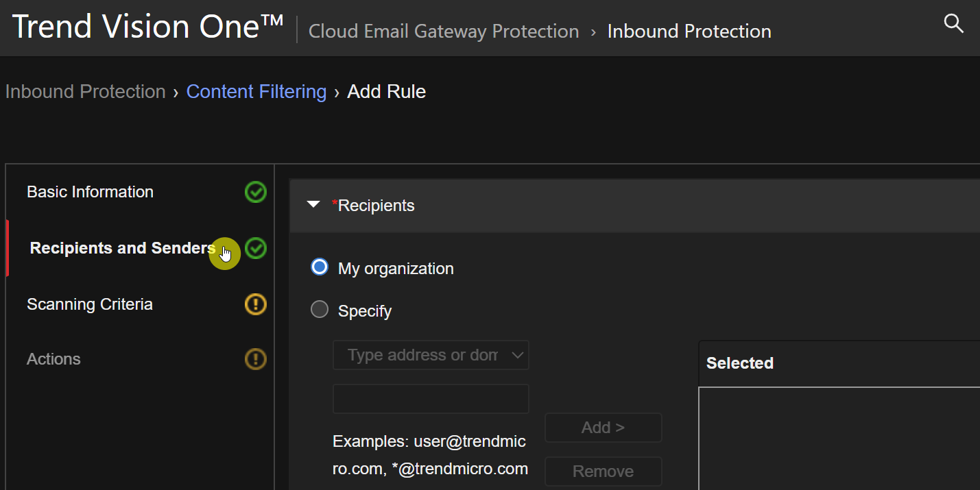
Task: Click inside the Selected list box
Action: (838, 439)
